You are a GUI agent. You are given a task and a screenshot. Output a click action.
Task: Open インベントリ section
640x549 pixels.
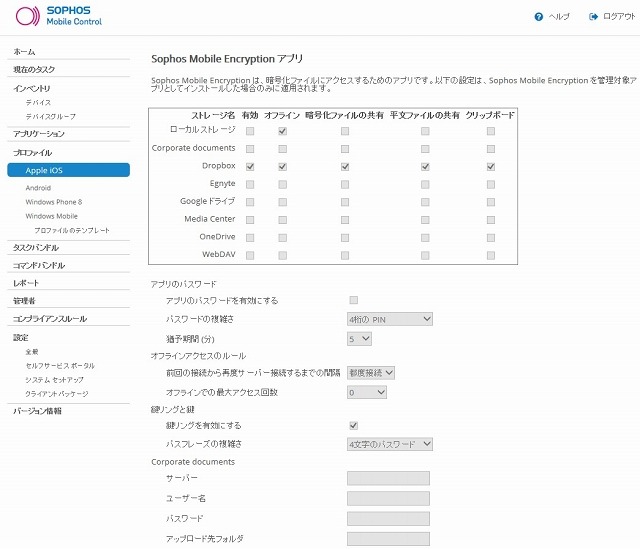pos(32,88)
